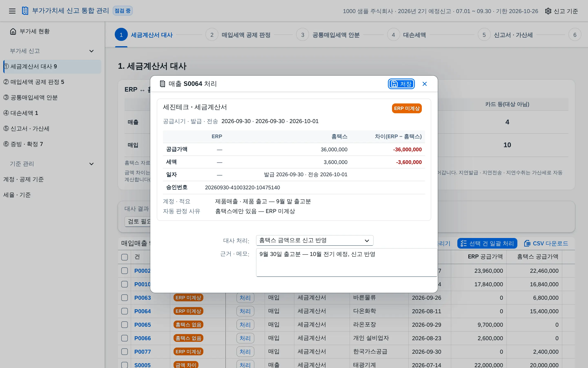The width and height of the screenshot is (588, 368).
Task: Go to step 4 대손세액
Action: click(407, 35)
